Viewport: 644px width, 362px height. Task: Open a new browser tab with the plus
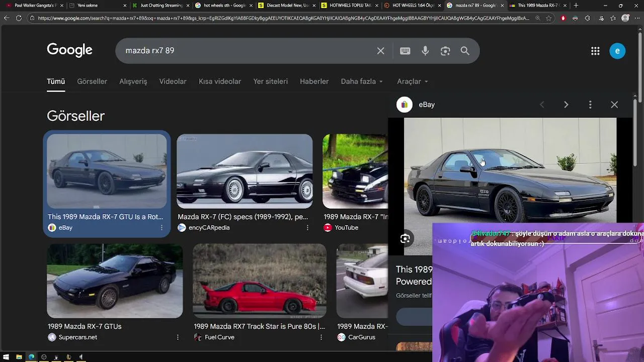(576, 6)
